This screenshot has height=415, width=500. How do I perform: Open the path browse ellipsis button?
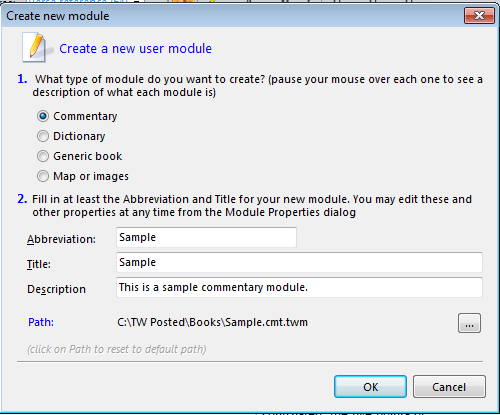point(469,323)
